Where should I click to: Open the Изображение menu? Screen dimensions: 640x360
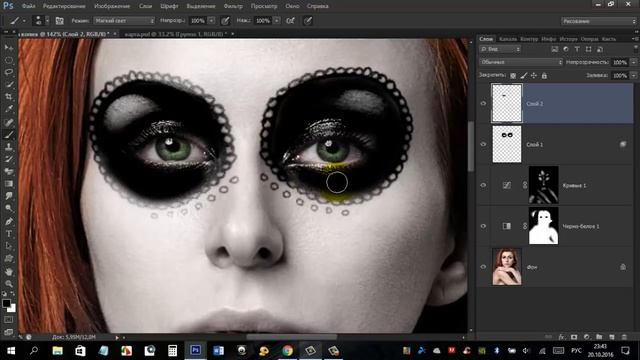112,6
